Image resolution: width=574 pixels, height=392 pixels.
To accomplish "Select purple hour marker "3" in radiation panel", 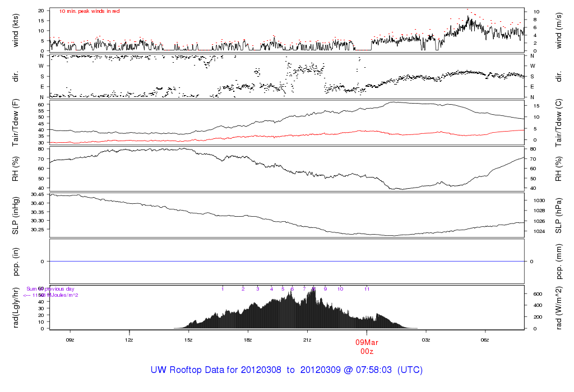I will click(x=258, y=289).
